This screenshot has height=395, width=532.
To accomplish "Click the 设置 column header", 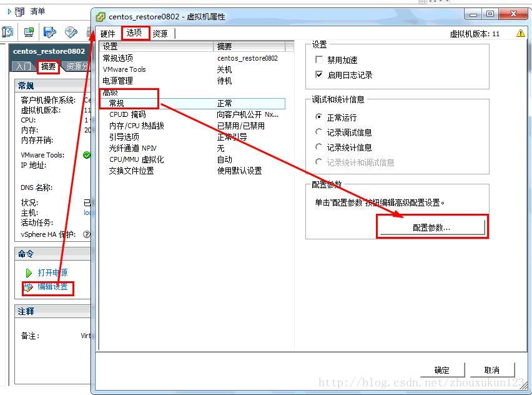I will [x=156, y=46].
